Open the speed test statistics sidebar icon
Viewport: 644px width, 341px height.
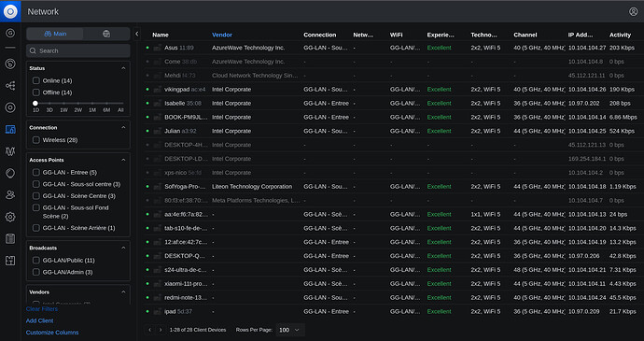click(x=10, y=64)
